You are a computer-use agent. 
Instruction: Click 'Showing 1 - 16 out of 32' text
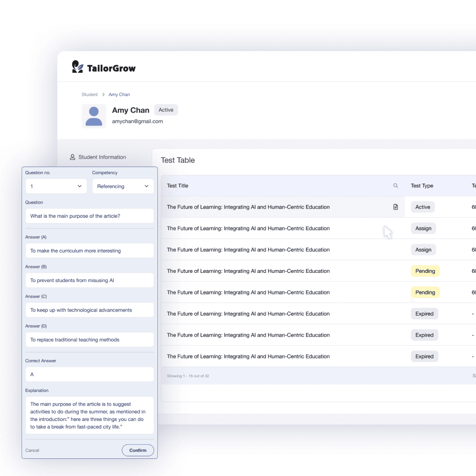(x=188, y=376)
